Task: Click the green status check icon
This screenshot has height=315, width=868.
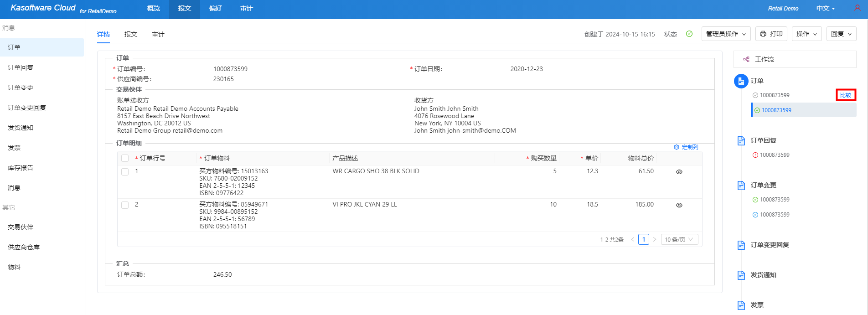Action: (689, 34)
